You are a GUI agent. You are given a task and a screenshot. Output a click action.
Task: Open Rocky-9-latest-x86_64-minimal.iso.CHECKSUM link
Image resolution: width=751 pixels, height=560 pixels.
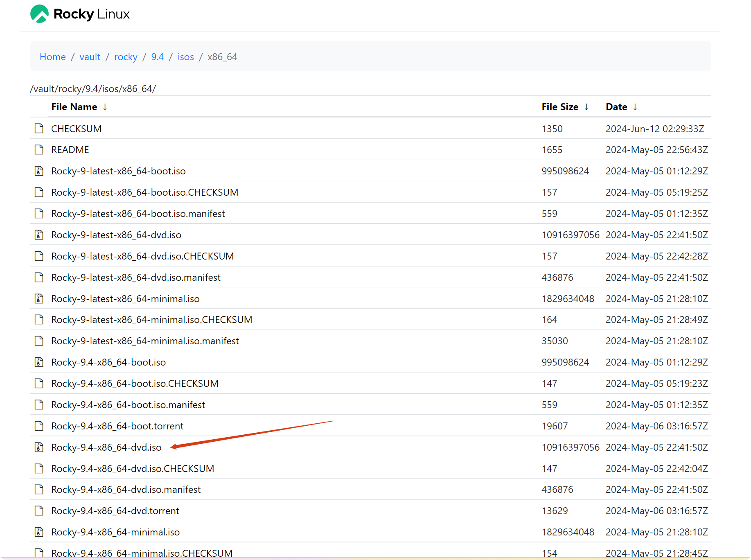(152, 320)
